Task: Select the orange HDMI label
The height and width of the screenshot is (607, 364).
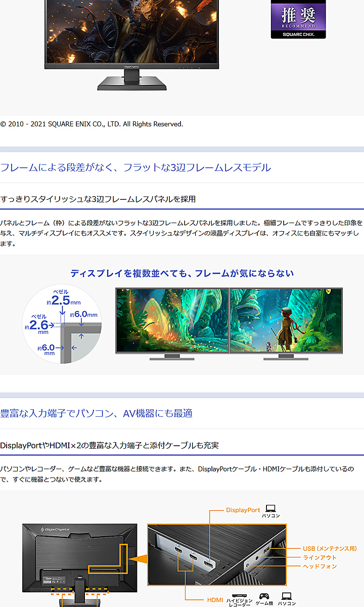Action: [x=215, y=600]
